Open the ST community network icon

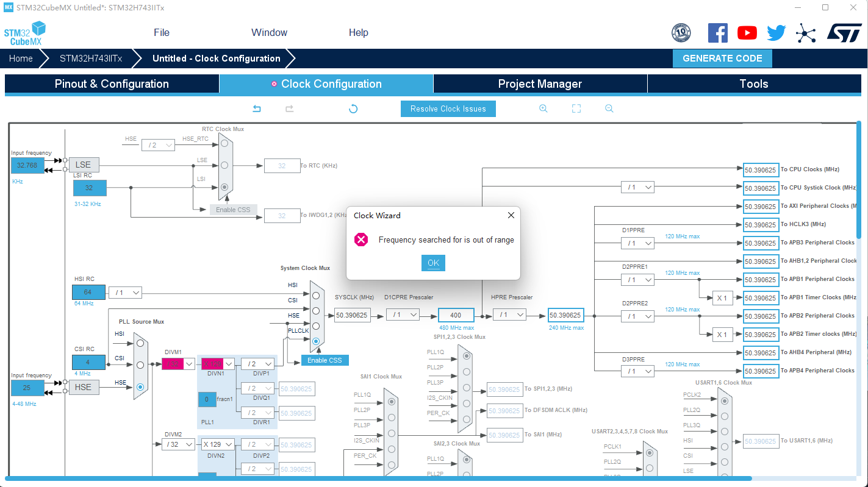tap(806, 33)
